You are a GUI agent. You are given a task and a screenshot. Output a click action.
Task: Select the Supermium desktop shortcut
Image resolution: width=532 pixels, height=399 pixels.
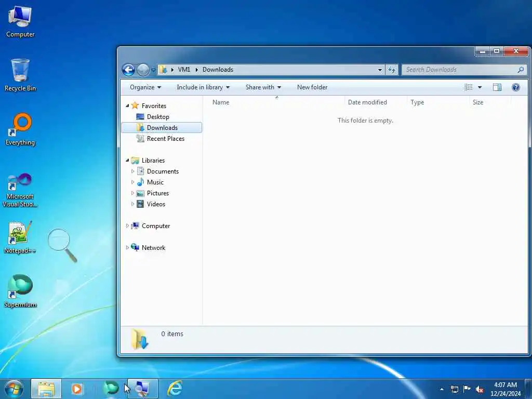[x=20, y=291]
